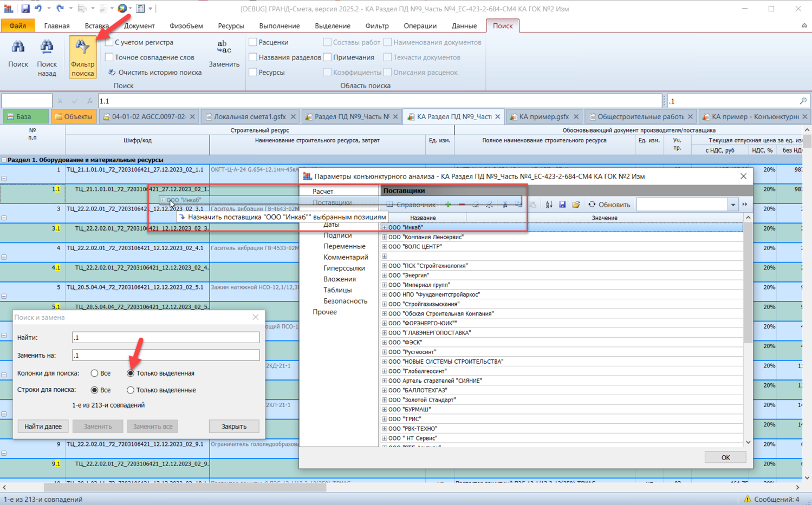This screenshot has width=812, height=505.
Task: Open the dropdown in Поставщики toolbar
Action: pyautogui.click(x=733, y=205)
